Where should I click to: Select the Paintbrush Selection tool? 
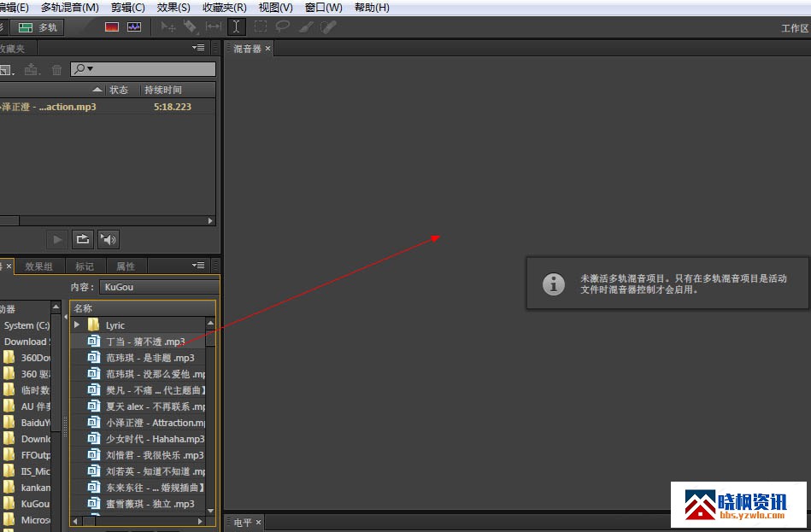(306, 26)
